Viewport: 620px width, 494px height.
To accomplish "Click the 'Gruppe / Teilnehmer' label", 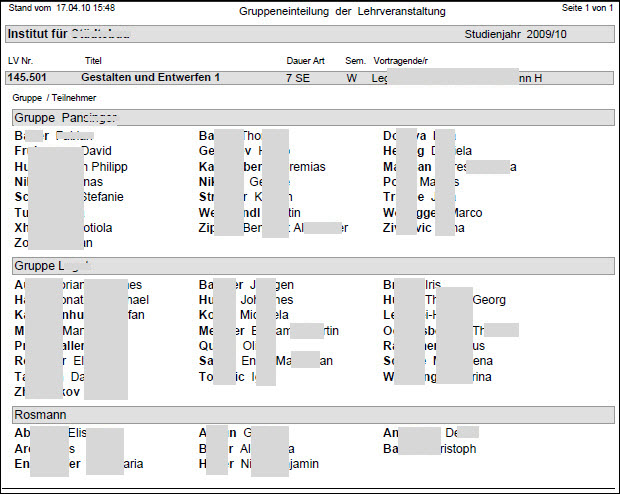I will click(x=54, y=98).
